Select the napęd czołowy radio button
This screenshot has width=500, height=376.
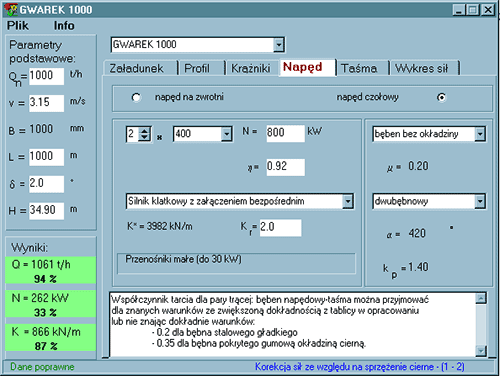click(x=441, y=97)
